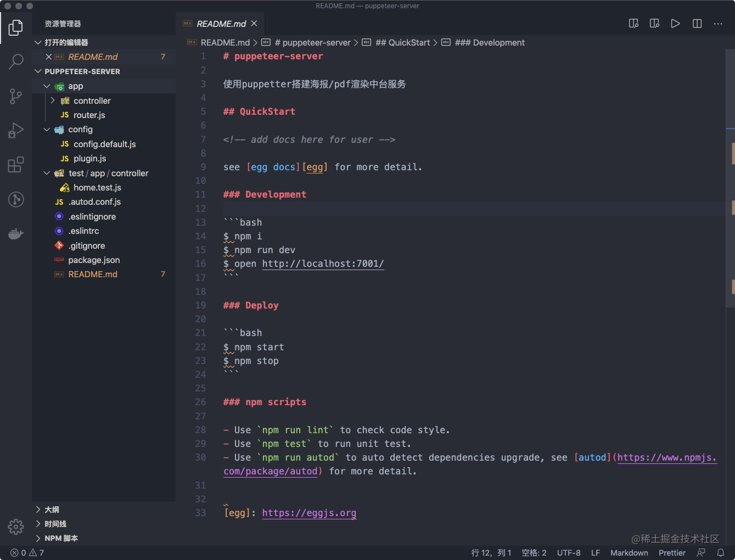The height and width of the screenshot is (560, 735).
Task: Open the Source Control view
Action: 16,96
